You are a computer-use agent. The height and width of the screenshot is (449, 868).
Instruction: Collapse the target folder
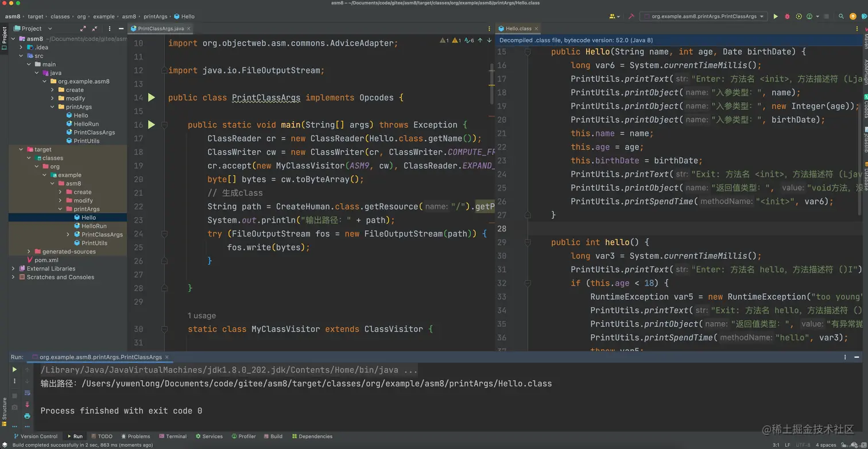point(21,149)
